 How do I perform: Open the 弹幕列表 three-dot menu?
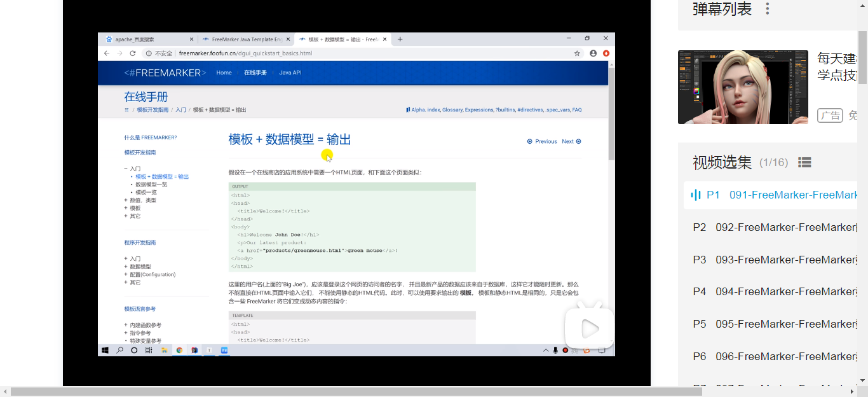(x=768, y=9)
